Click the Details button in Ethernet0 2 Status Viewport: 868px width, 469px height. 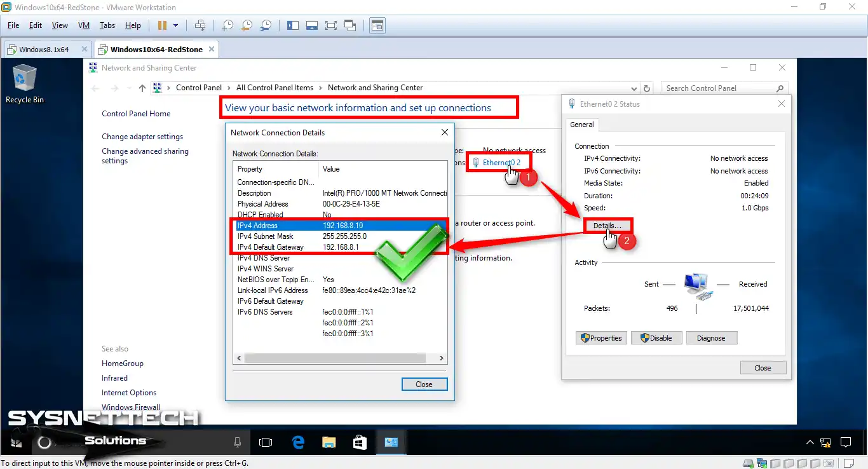click(x=607, y=226)
